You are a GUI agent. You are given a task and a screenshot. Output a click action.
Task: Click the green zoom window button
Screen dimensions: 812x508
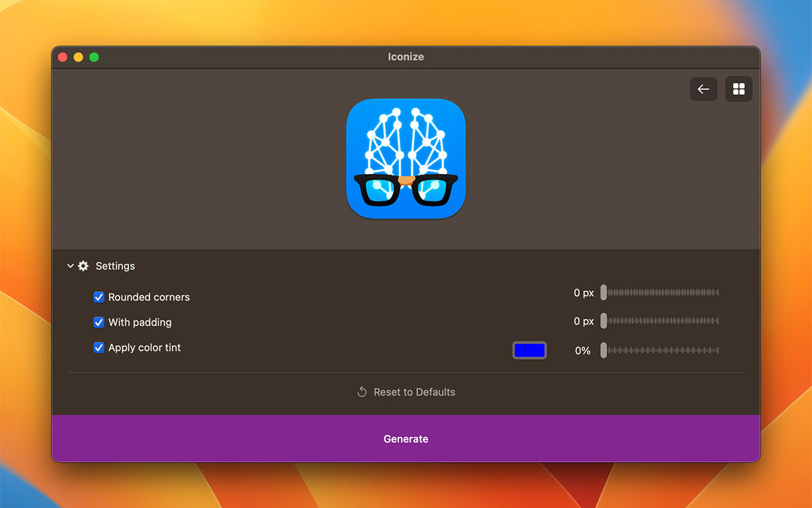[94, 58]
